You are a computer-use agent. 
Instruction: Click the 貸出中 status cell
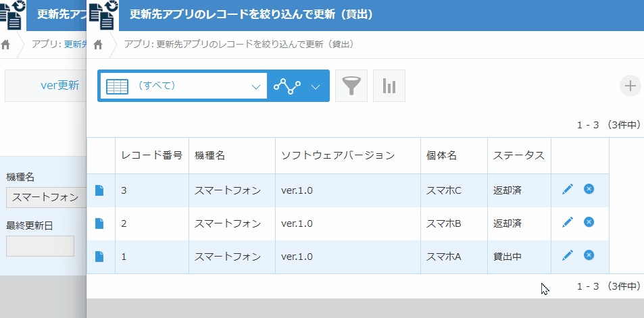click(x=519, y=257)
